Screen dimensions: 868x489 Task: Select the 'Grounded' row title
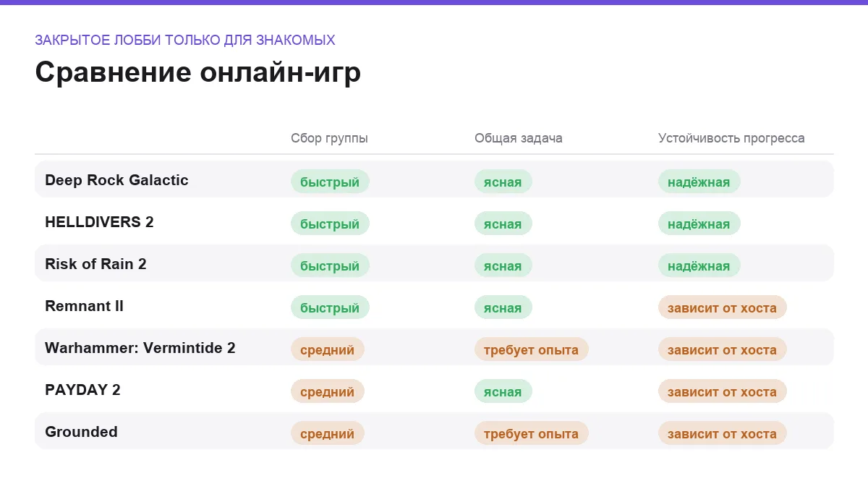(81, 432)
